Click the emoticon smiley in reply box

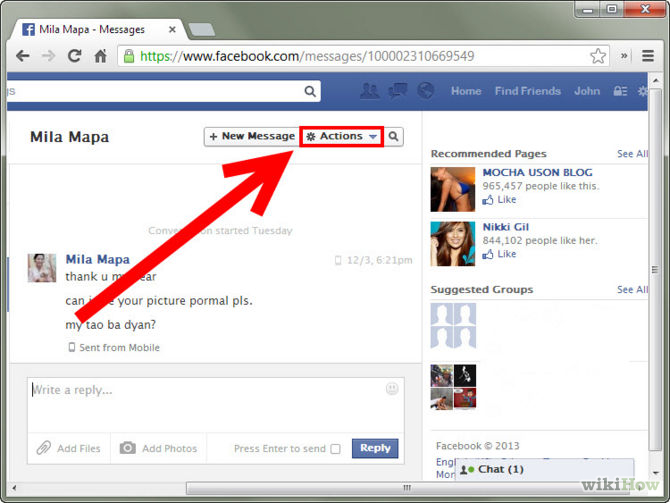coord(392,388)
